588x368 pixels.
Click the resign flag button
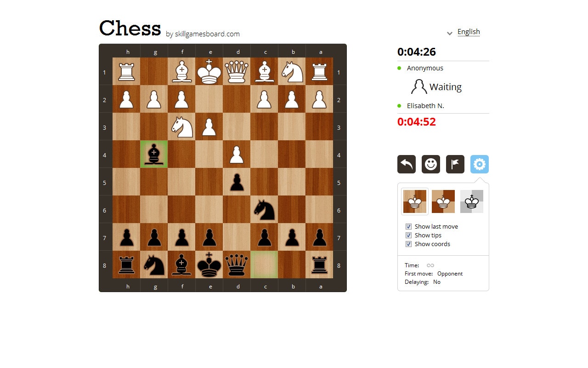(x=455, y=164)
